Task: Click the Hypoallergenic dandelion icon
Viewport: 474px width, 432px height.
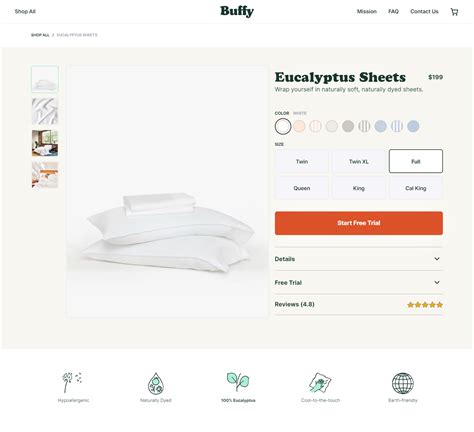Action: click(72, 382)
